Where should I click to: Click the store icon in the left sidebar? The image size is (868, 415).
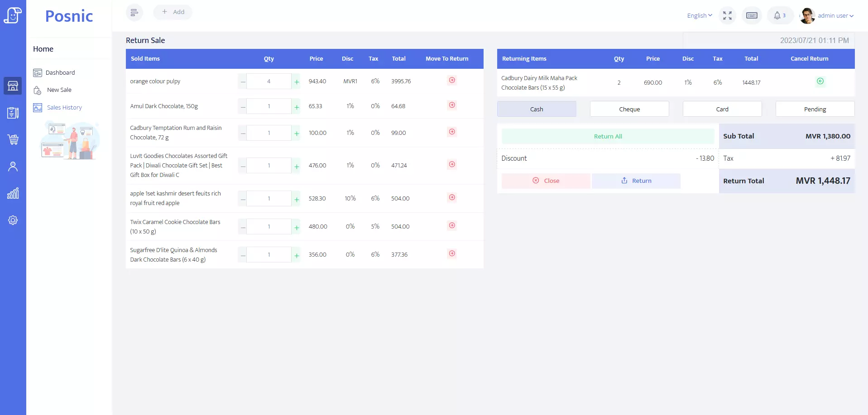click(x=13, y=86)
